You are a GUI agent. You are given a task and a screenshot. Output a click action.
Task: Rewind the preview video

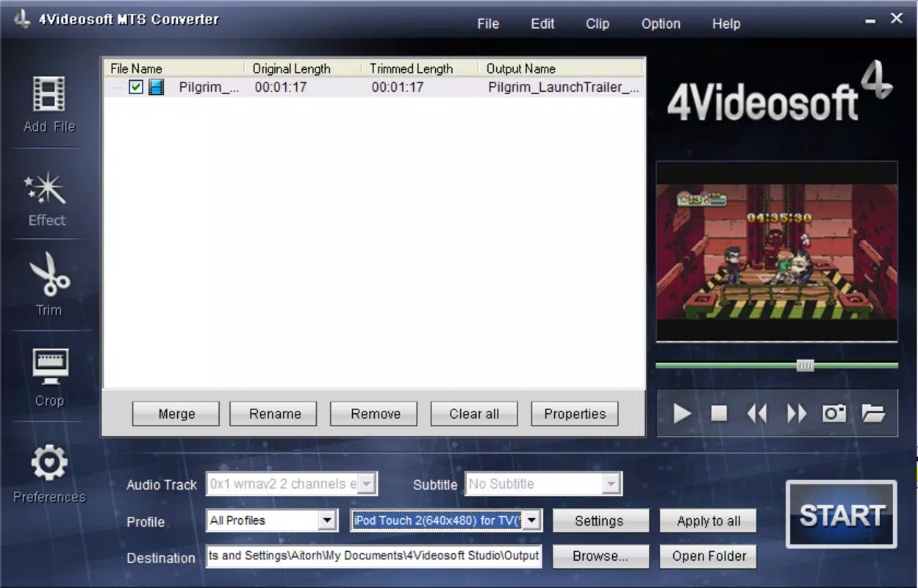coord(757,414)
